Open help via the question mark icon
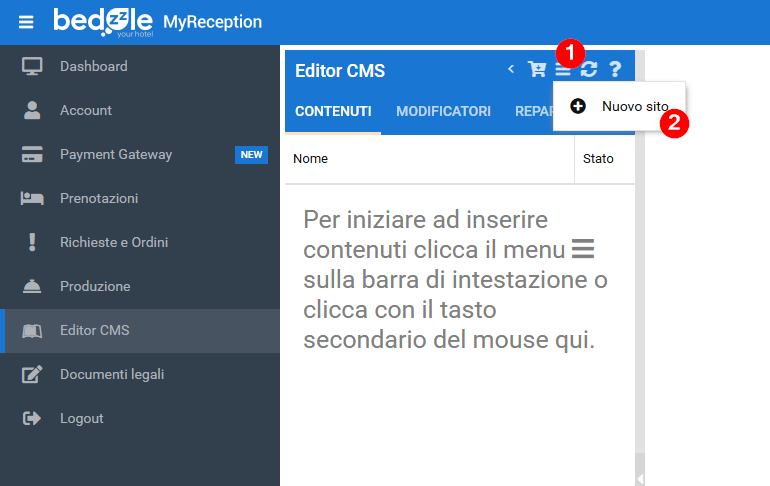 click(615, 70)
